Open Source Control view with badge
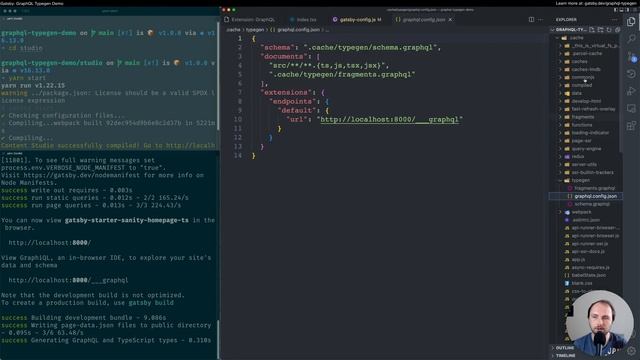This screenshot has width=640, height=360. point(631,57)
